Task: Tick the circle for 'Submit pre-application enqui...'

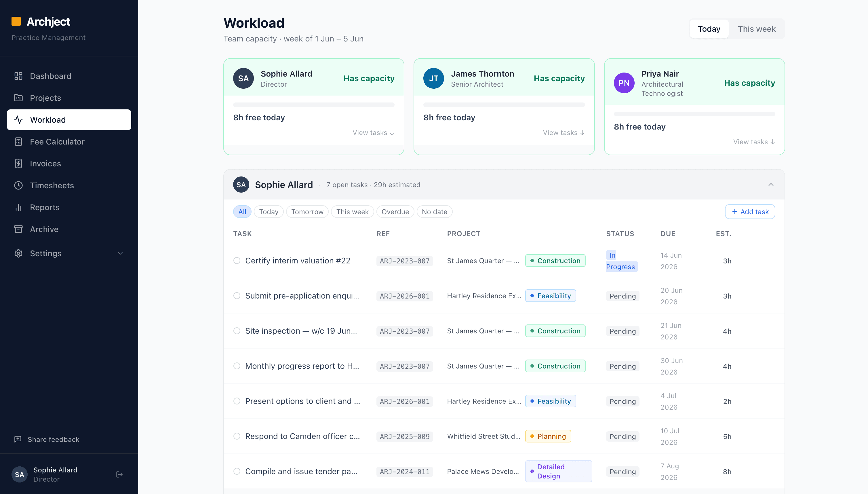Action: [x=237, y=296]
